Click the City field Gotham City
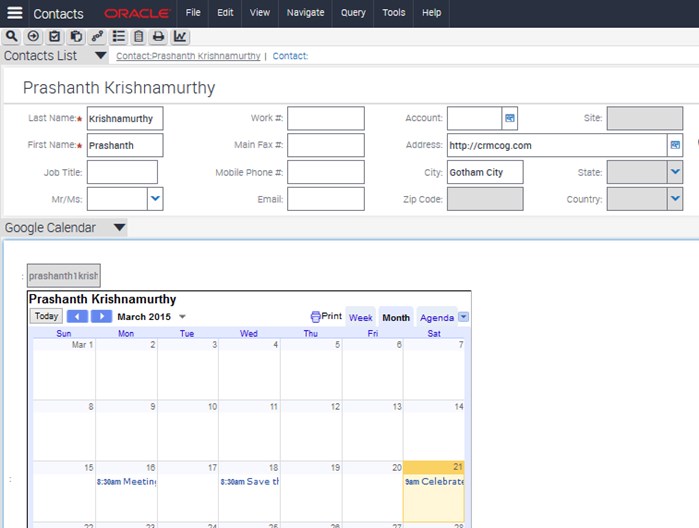The height and width of the screenshot is (528, 699). 485,172
